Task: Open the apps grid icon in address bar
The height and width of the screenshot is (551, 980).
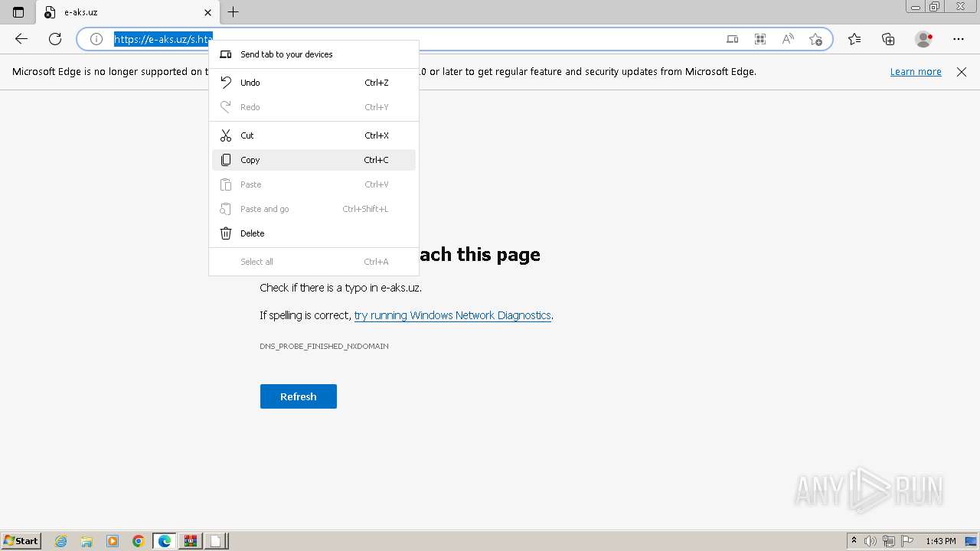Action: click(x=760, y=39)
